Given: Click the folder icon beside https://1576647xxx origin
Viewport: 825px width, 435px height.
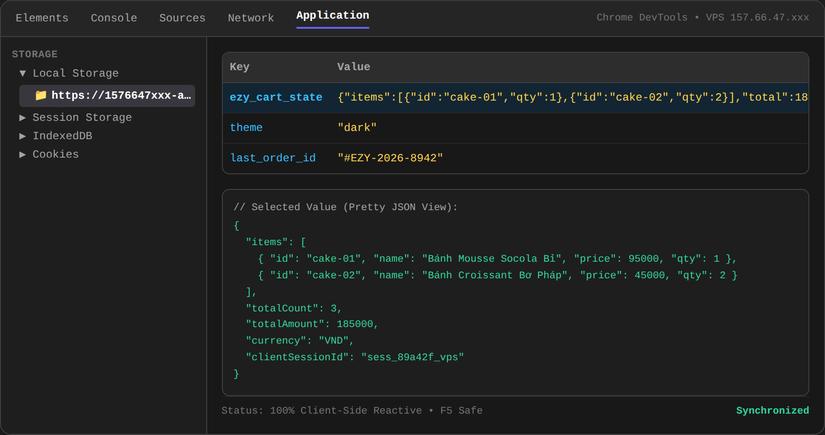Looking at the screenshot, I should click(x=41, y=95).
